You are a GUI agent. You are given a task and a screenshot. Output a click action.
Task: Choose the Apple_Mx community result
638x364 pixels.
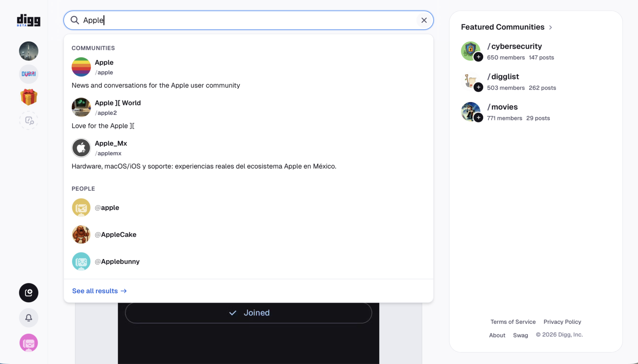point(111,144)
